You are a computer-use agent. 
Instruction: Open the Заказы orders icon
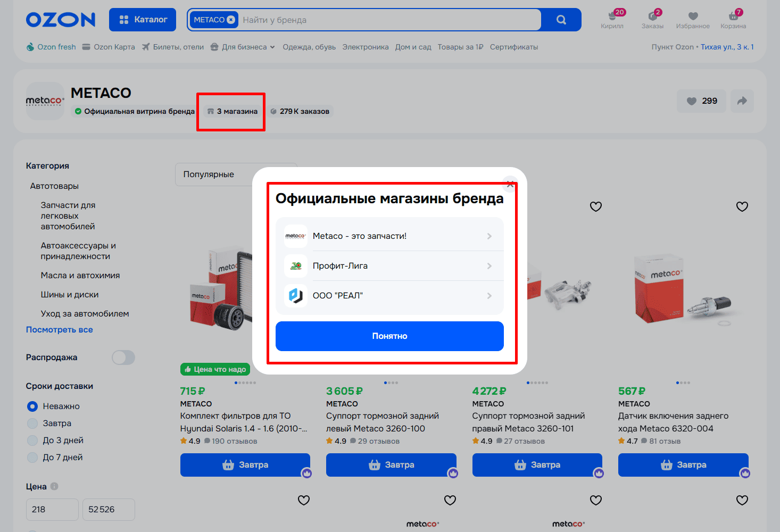point(652,19)
